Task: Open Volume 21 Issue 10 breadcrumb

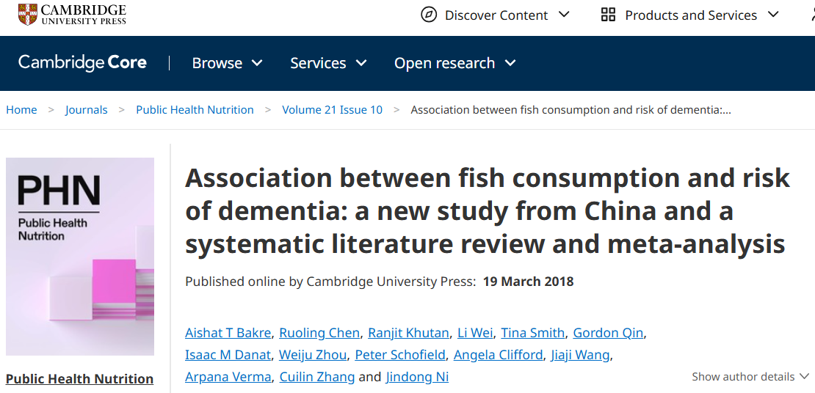Action: pos(332,110)
